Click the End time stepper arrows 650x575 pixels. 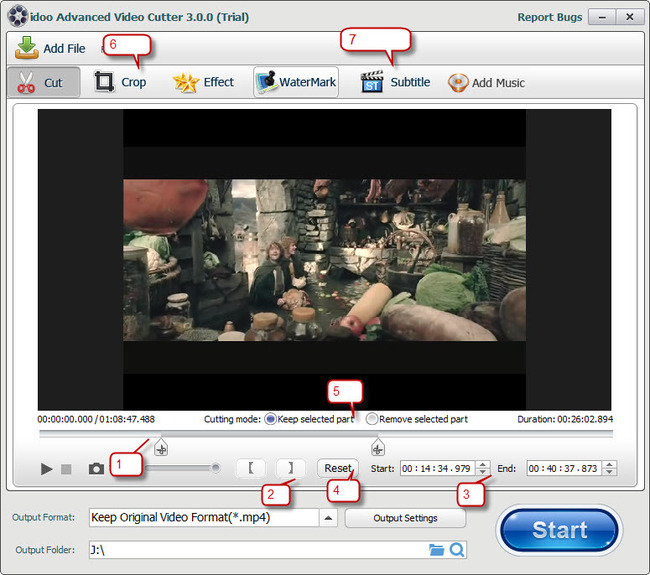pyautogui.click(x=610, y=468)
